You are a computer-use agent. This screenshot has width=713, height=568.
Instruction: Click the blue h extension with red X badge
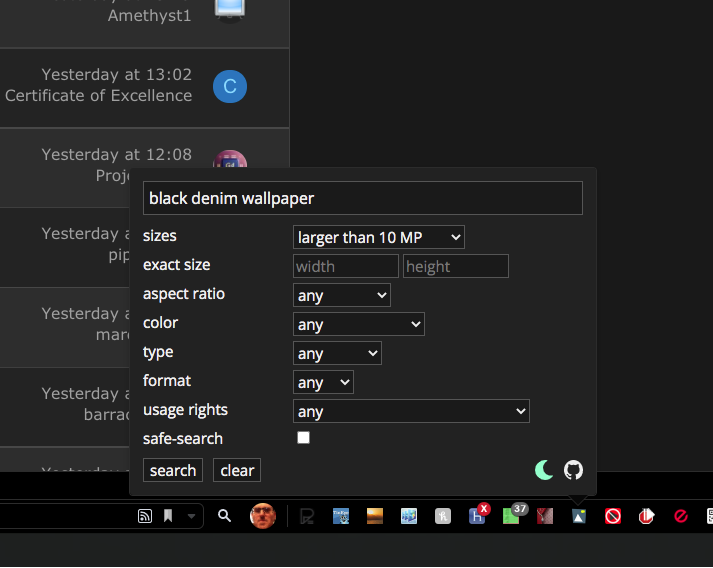477,516
